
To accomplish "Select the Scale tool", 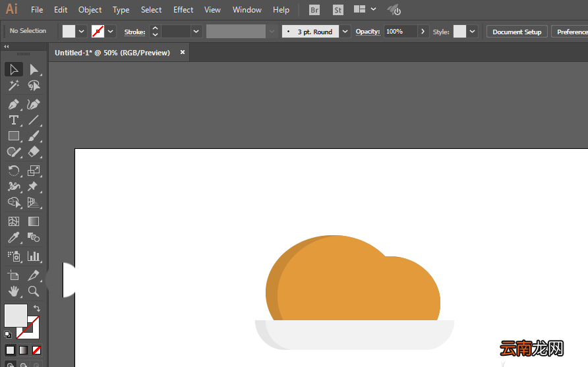I will click(x=34, y=171).
